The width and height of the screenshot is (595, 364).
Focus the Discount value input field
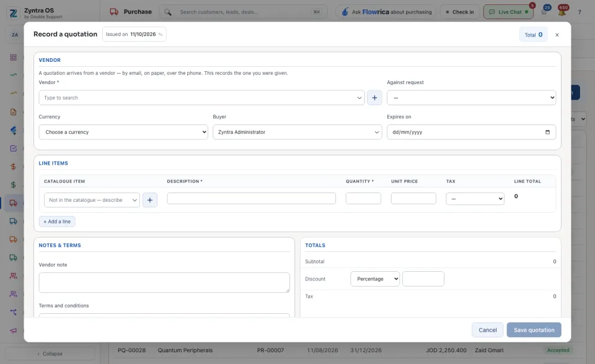pos(423,279)
